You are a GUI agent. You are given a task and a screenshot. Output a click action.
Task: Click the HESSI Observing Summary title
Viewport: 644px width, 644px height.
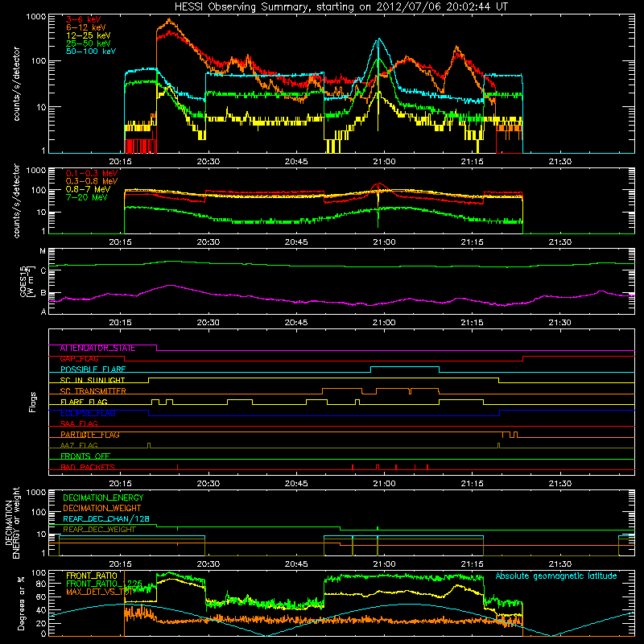point(341,6)
